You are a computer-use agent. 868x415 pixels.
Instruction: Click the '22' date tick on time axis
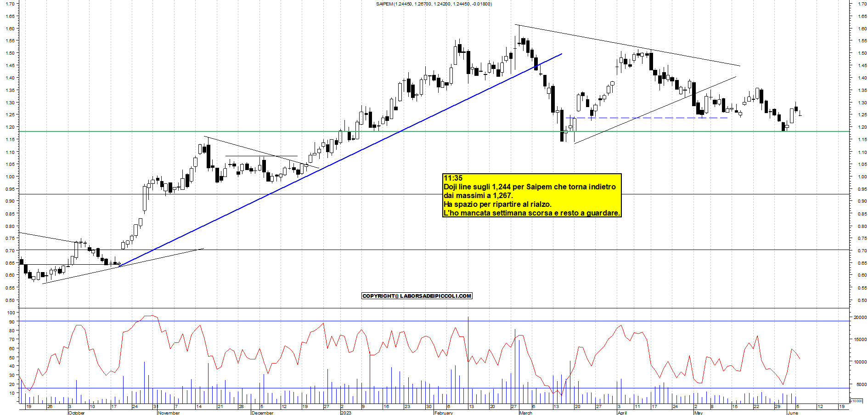756,407
